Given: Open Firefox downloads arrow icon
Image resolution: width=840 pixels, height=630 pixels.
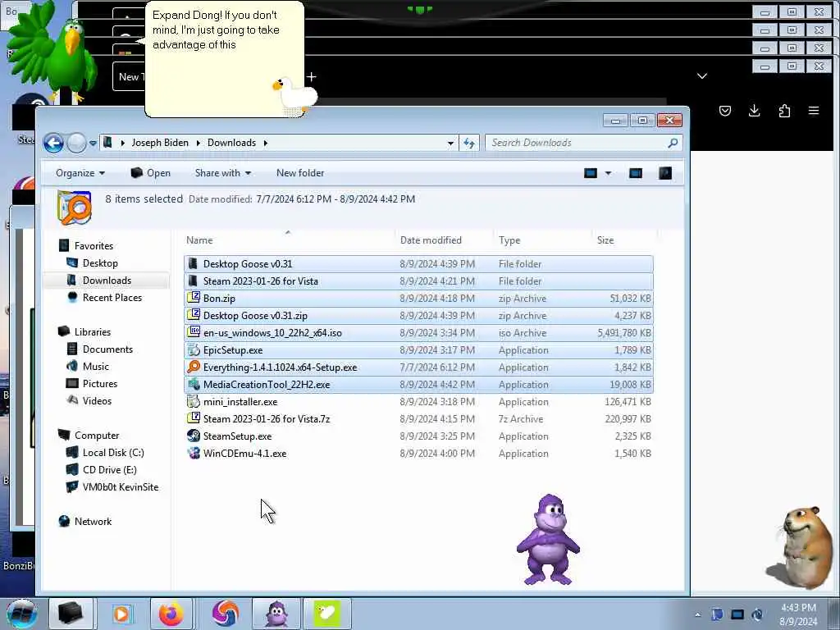Looking at the screenshot, I should pyautogui.click(x=755, y=111).
